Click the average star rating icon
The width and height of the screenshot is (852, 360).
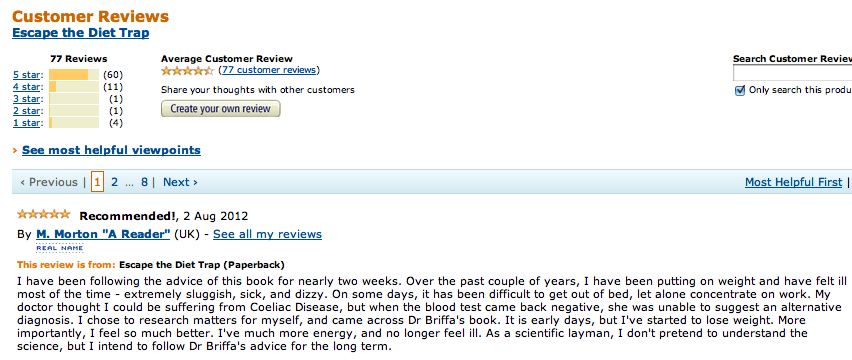tap(187, 71)
